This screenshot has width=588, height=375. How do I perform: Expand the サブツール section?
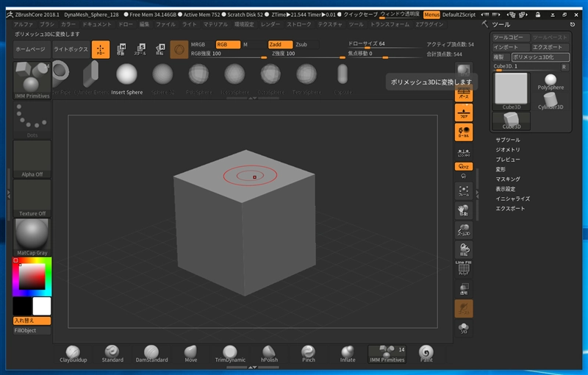508,140
